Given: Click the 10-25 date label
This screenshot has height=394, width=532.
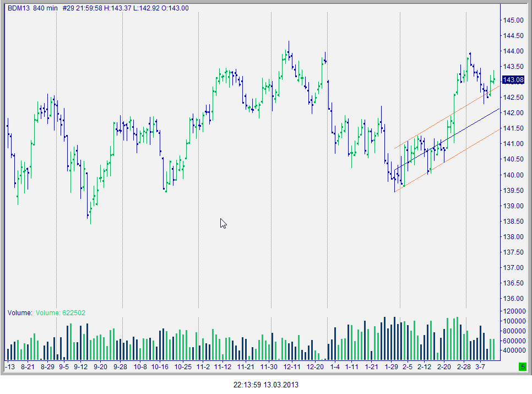Looking at the screenshot, I should coord(183,367).
